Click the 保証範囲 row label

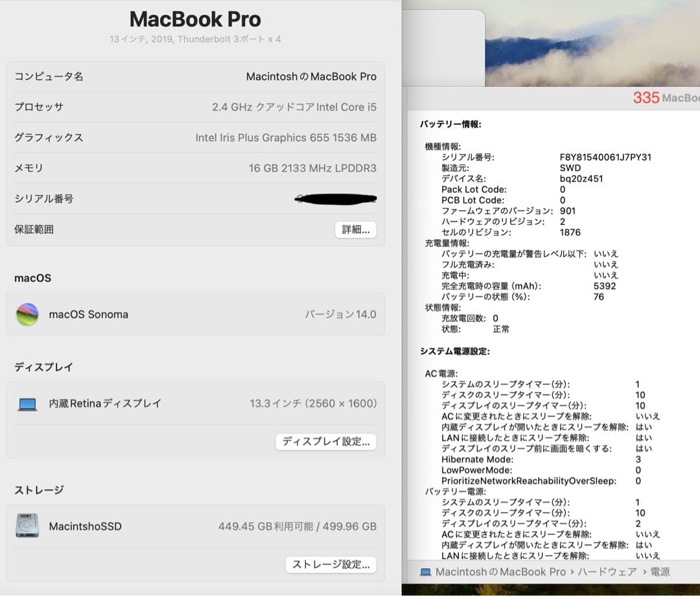click(x=34, y=229)
